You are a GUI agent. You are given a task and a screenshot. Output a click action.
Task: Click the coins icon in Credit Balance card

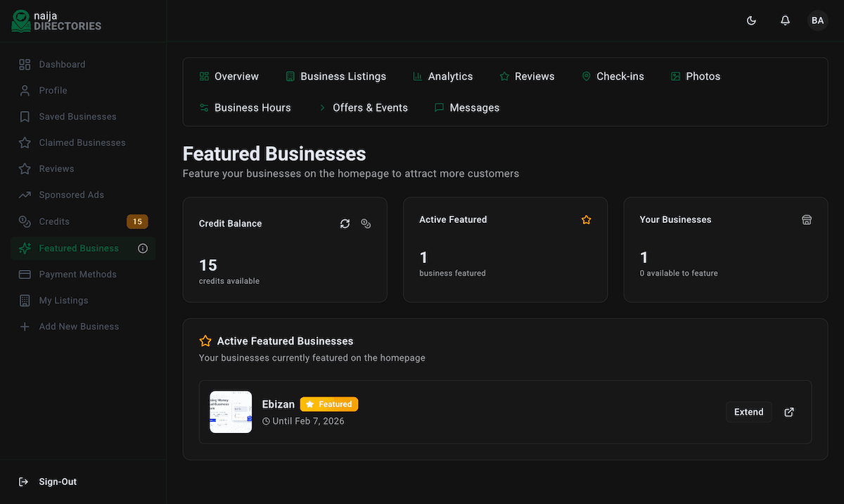pyautogui.click(x=366, y=224)
